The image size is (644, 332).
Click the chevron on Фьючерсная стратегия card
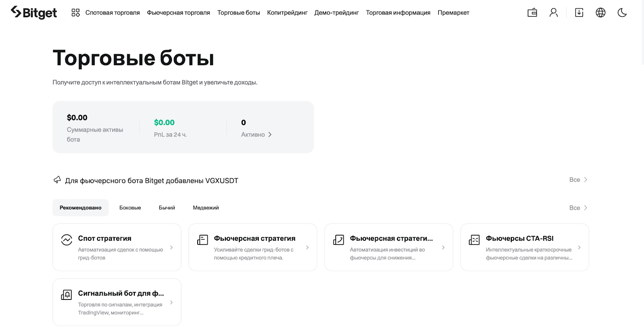coord(308,248)
